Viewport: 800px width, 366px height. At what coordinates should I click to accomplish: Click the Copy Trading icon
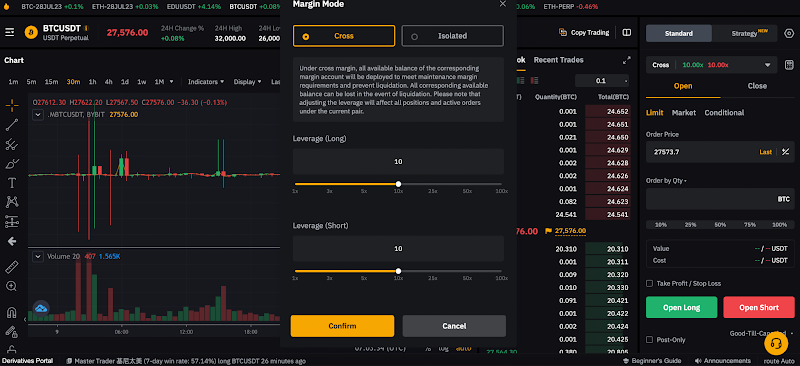[x=563, y=32]
